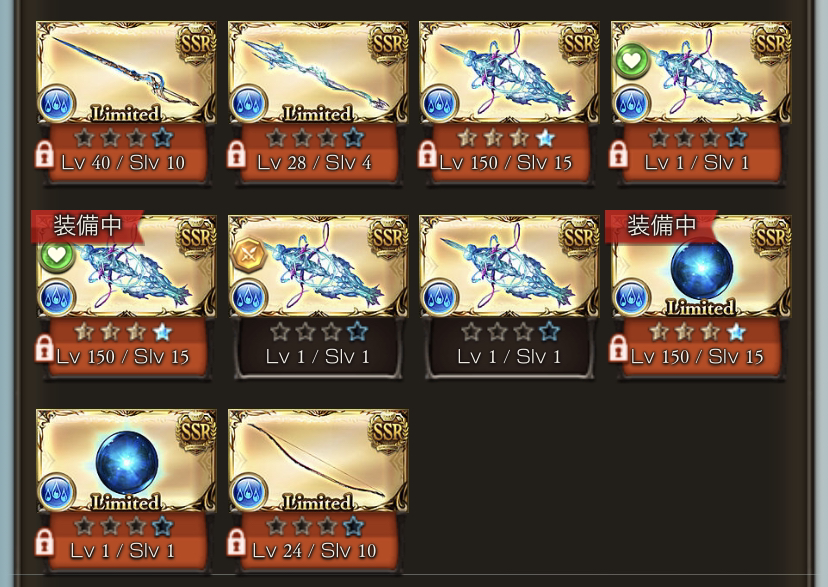Click the Lv 1 / Slv 1 label under the crossed-swords harp
This screenshot has height=587, width=828.
tap(317, 357)
